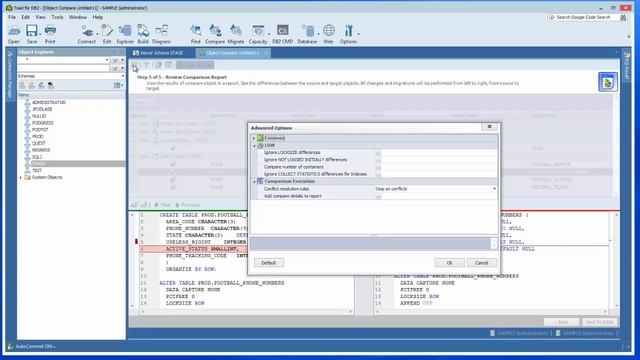The image size is (640, 360).
Task: Select the PROD schema
Action: point(38,136)
